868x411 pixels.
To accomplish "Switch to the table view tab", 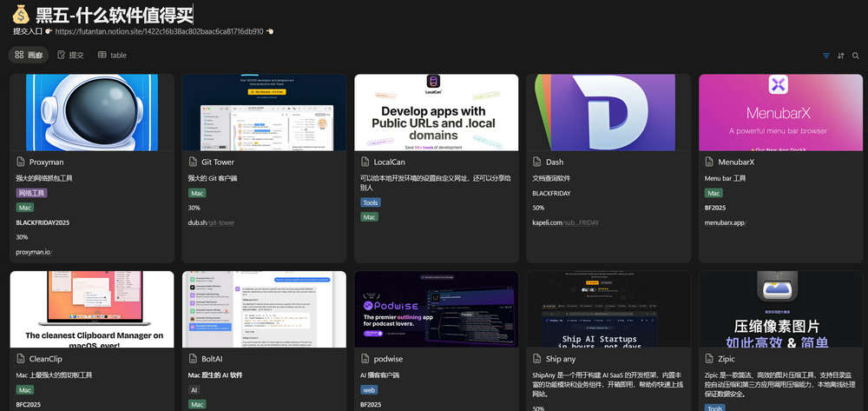I will [112, 55].
